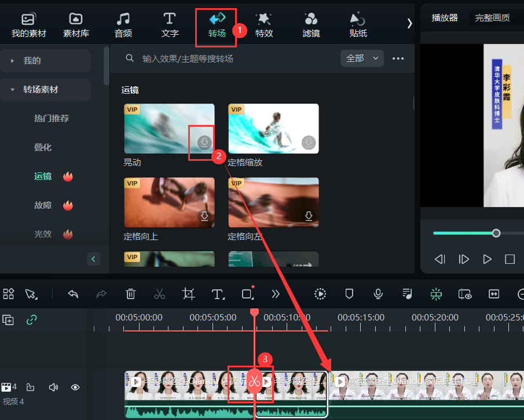Image resolution: width=524 pixels, height=420 pixels.
Task: Open the 全部 filter dropdown
Action: [362, 58]
